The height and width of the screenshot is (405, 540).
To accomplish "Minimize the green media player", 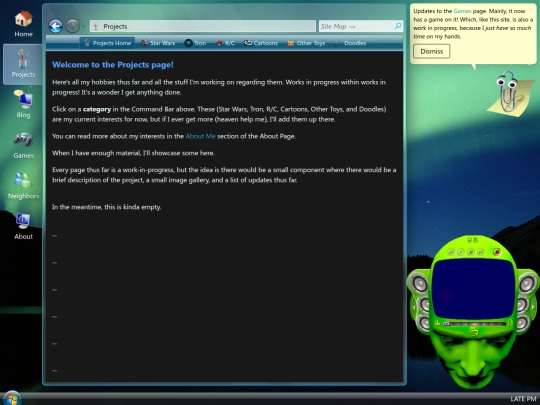I will [469, 240].
